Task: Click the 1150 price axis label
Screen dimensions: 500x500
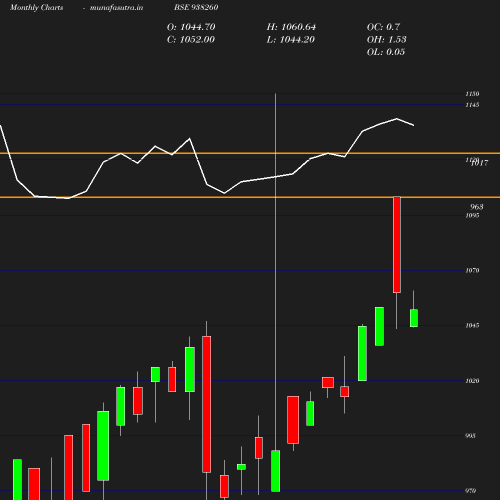Action: coord(472,94)
